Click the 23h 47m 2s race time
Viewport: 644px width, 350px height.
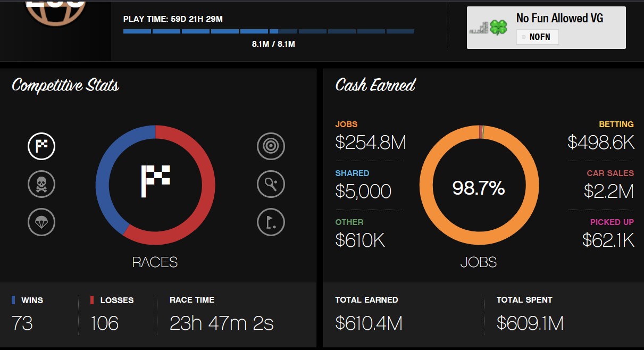(222, 323)
